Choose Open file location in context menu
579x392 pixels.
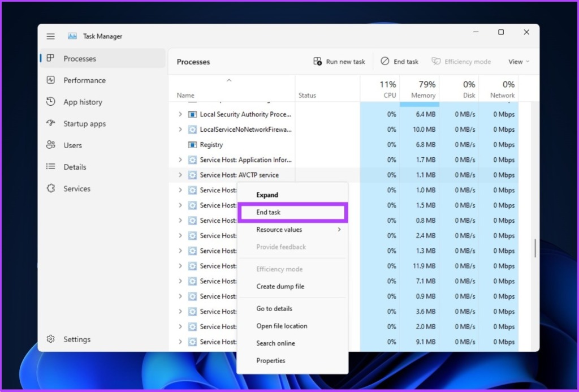(x=292, y=326)
